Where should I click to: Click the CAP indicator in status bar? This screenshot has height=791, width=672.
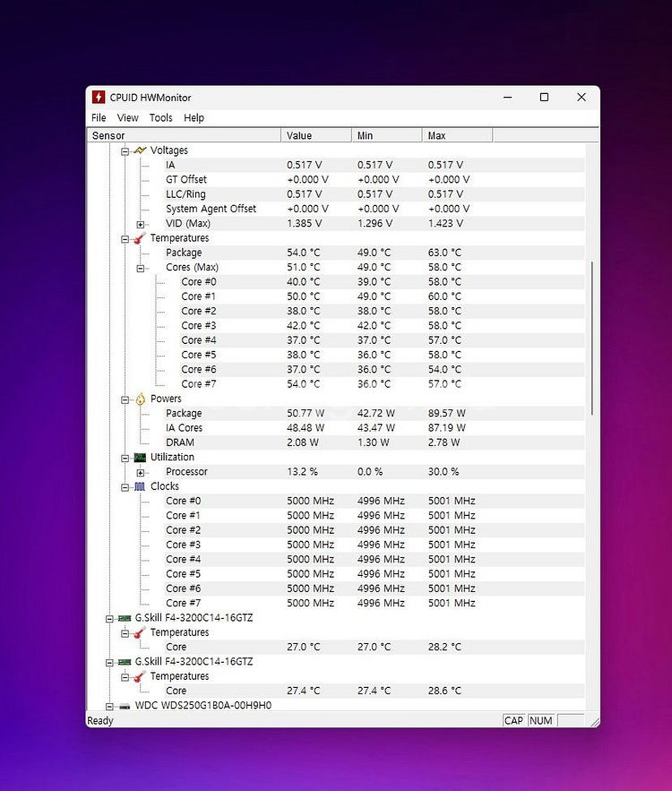coord(513,720)
